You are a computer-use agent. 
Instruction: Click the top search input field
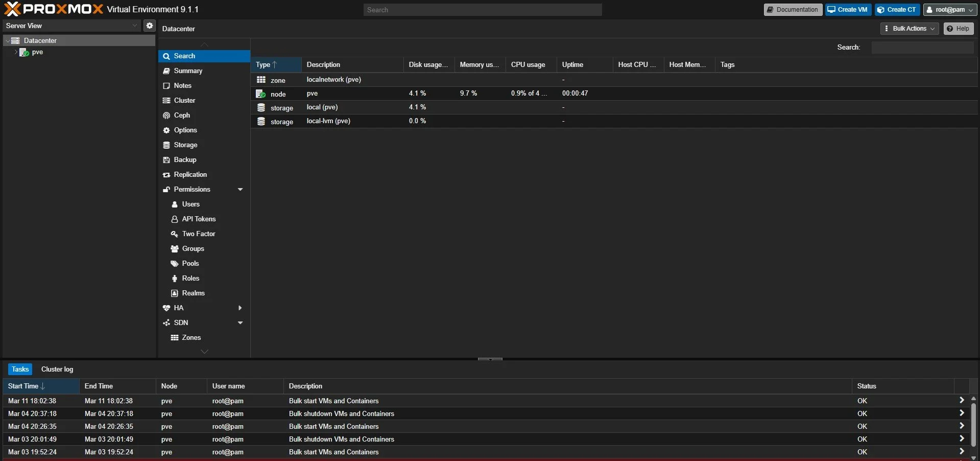coord(483,10)
